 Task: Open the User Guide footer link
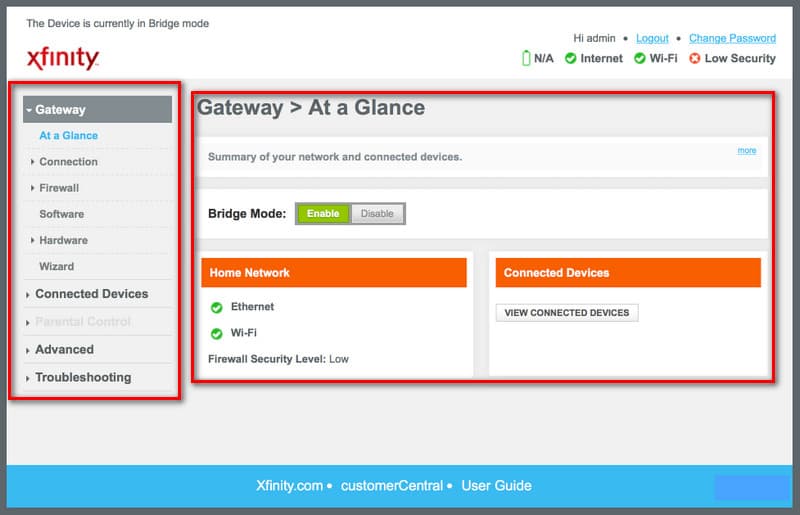pos(496,486)
